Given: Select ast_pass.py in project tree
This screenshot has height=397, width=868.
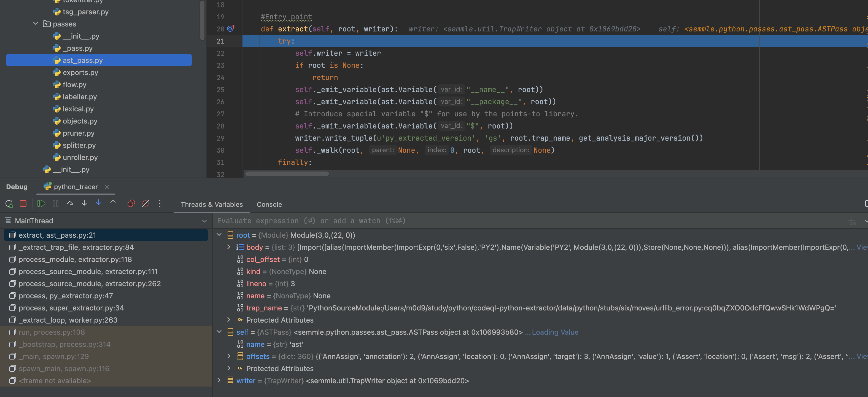Looking at the screenshot, I should click(99, 60).
